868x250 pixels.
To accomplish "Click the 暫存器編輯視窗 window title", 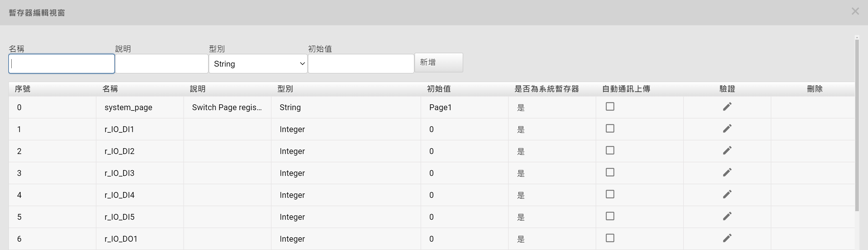I will (x=37, y=13).
